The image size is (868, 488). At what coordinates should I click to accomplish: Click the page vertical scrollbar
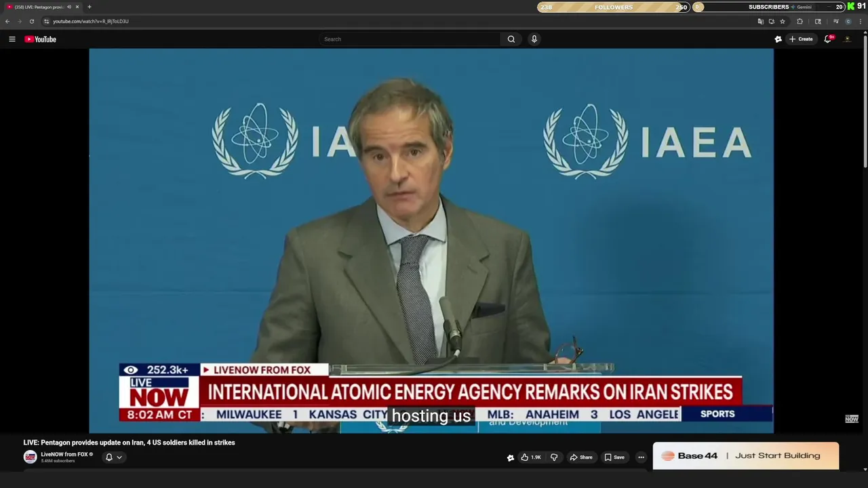(x=865, y=100)
